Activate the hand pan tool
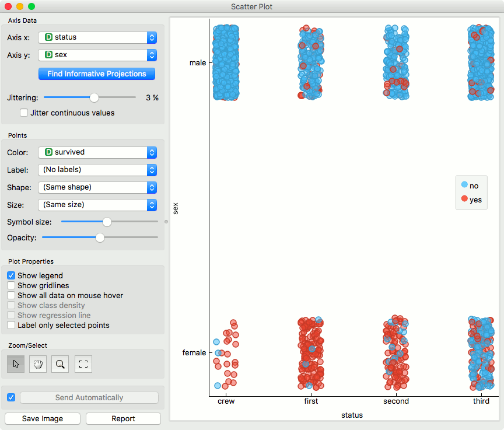The width and height of the screenshot is (504, 430). tap(38, 364)
